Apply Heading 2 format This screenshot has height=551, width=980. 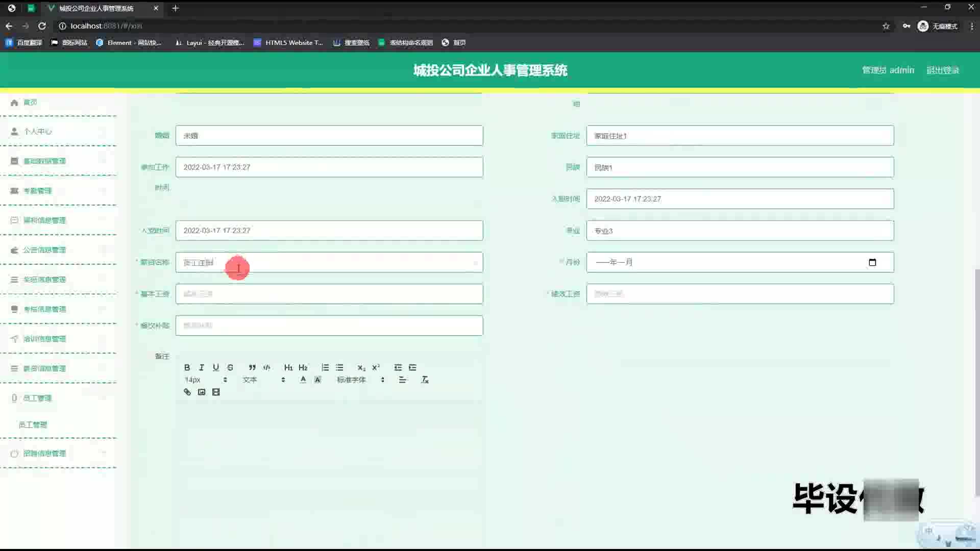point(303,367)
